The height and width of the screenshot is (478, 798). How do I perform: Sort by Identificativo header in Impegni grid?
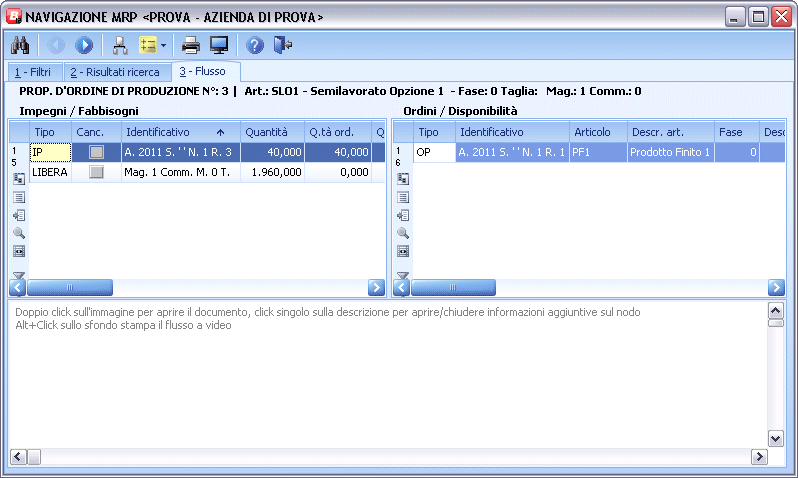click(181, 132)
